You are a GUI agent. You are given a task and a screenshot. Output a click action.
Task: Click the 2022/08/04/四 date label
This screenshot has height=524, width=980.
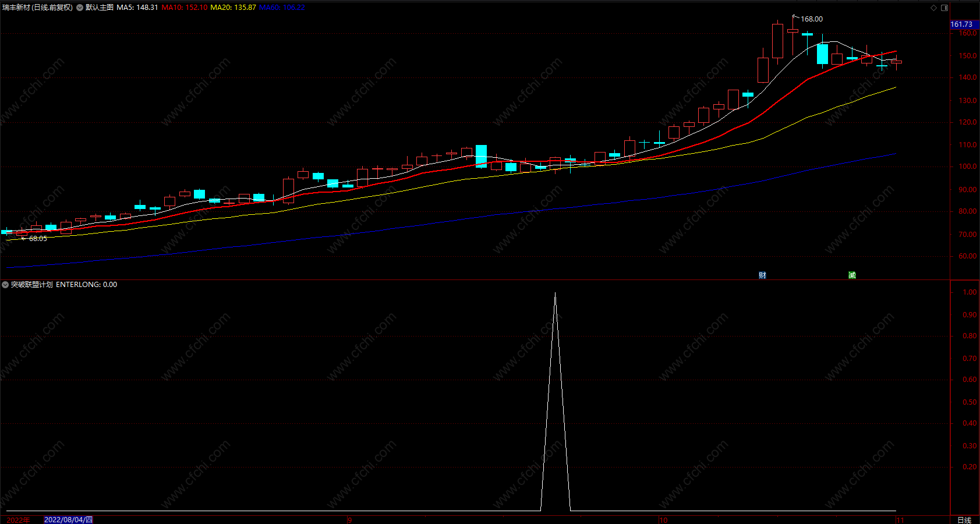tap(68, 519)
